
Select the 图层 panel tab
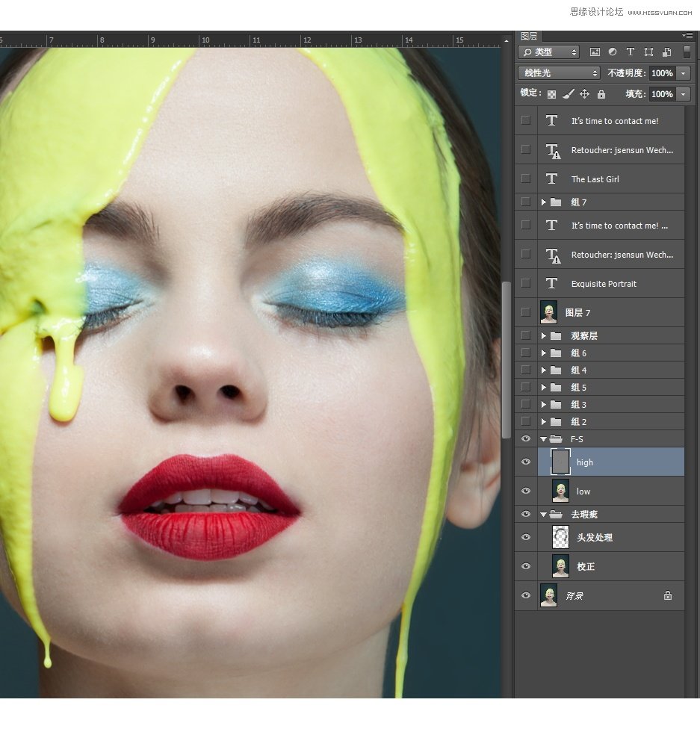pos(529,36)
